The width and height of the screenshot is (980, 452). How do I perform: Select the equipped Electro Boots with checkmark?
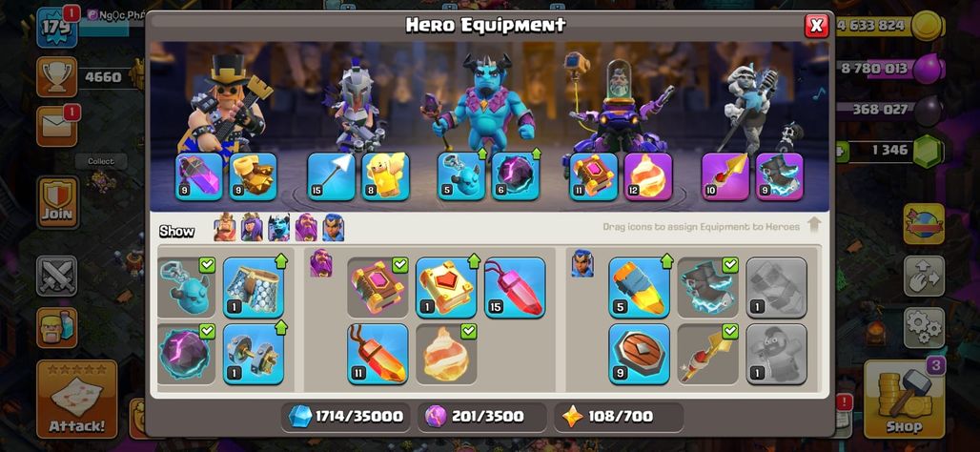tap(708, 287)
